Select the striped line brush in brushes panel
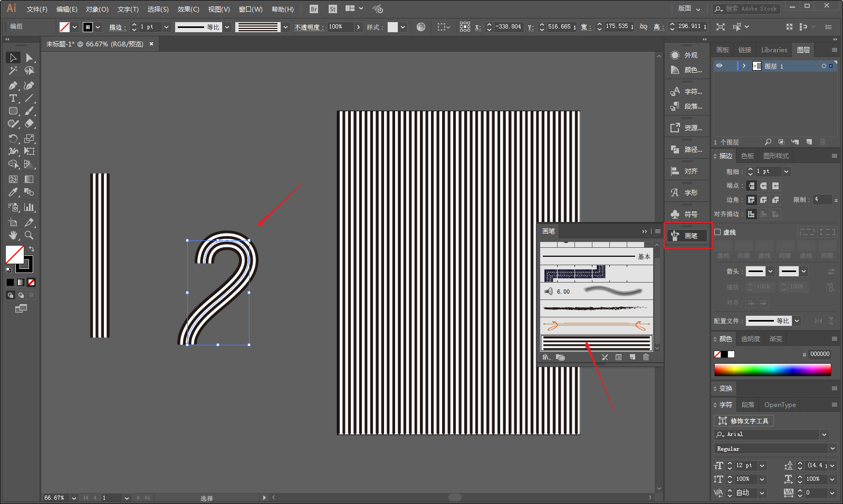The width and height of the screenshot is (843, 504). (x=597, y=343)
